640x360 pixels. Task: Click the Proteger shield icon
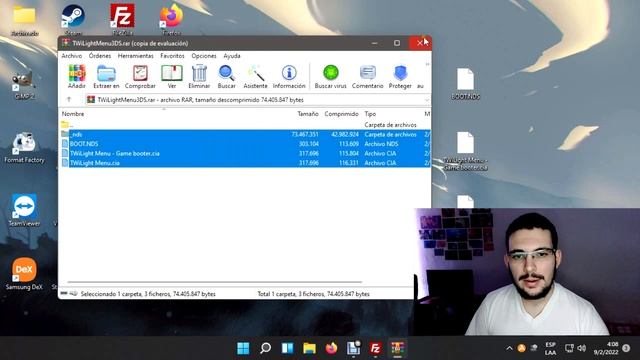point(400,77)
